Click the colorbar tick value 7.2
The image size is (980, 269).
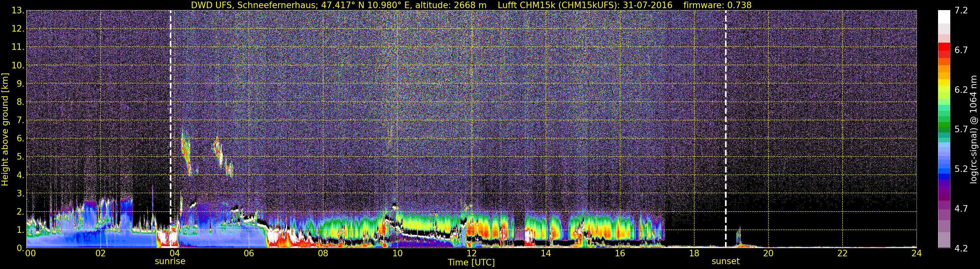[x=961, y=10]
